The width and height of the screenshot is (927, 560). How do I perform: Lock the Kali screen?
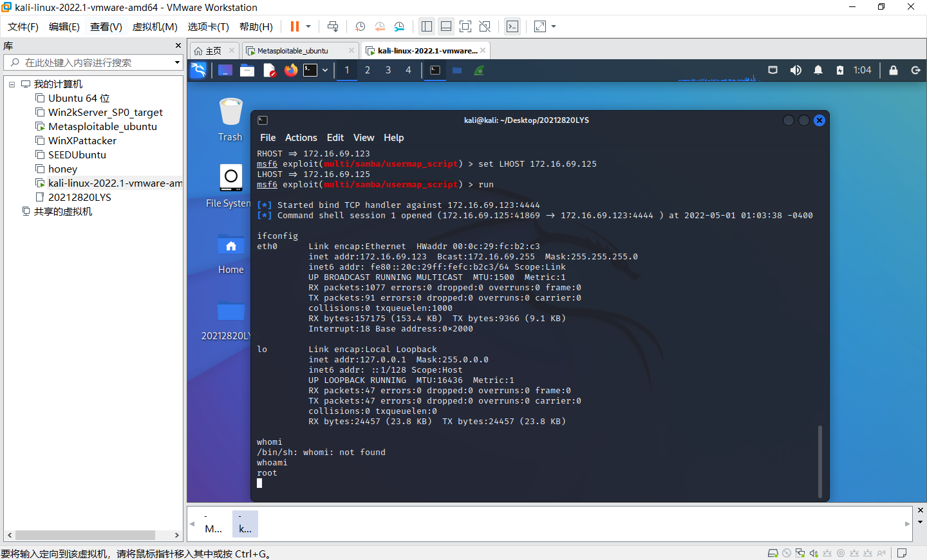point(894,70)
